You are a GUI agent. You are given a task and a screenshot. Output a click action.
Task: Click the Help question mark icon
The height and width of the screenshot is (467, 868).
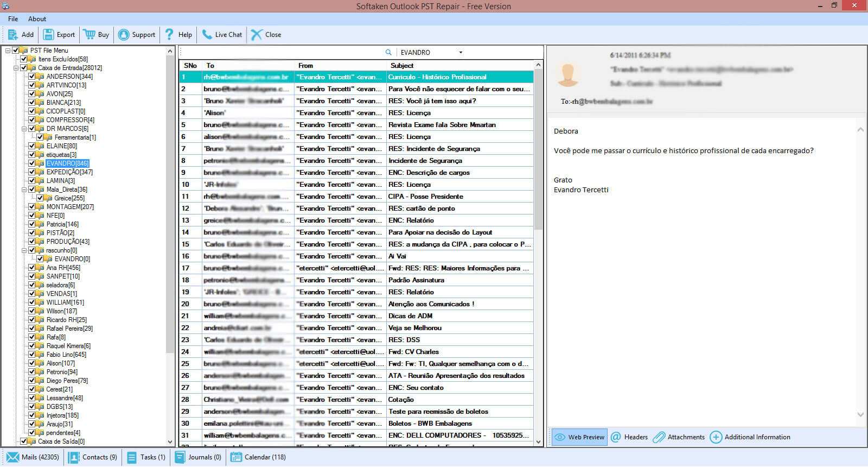coord(169,35)
